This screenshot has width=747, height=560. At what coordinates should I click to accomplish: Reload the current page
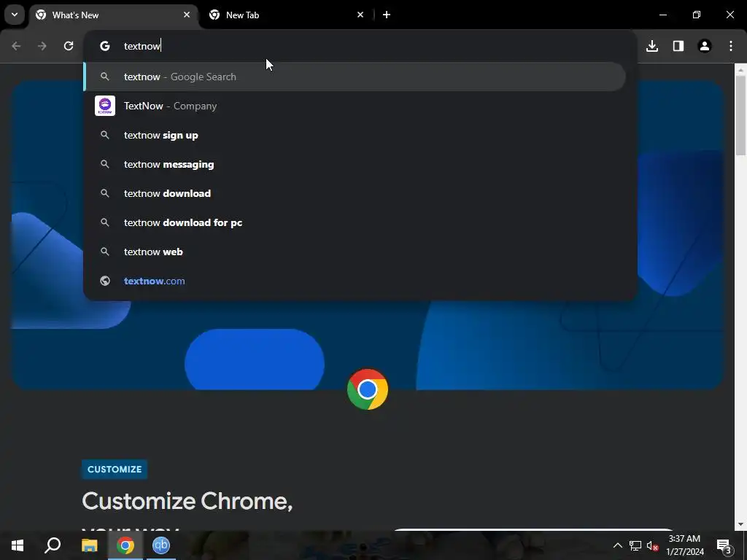tap(69, 46)
